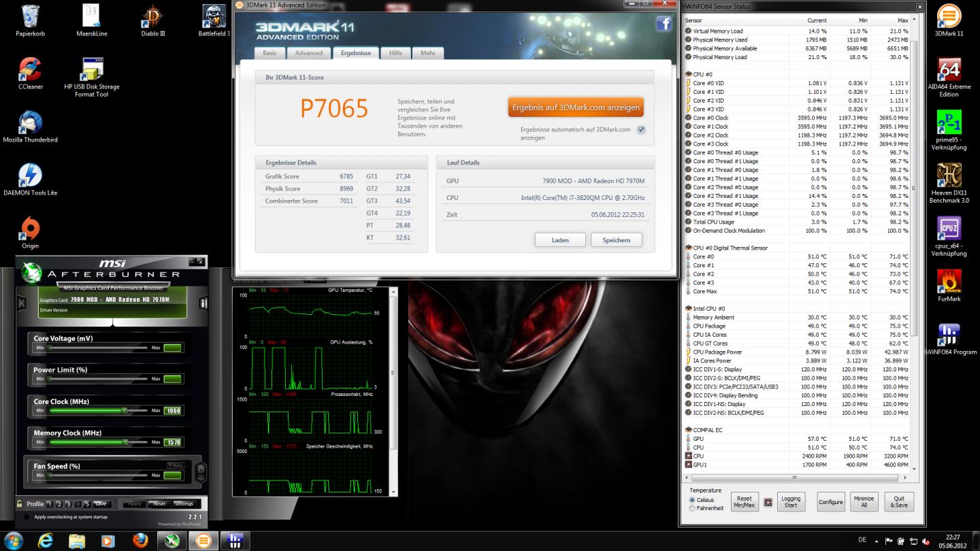Screen dimensions: 980x551
Task: Launch the Battlefield 3 desktop shortcut
Action: pos(214,20)
